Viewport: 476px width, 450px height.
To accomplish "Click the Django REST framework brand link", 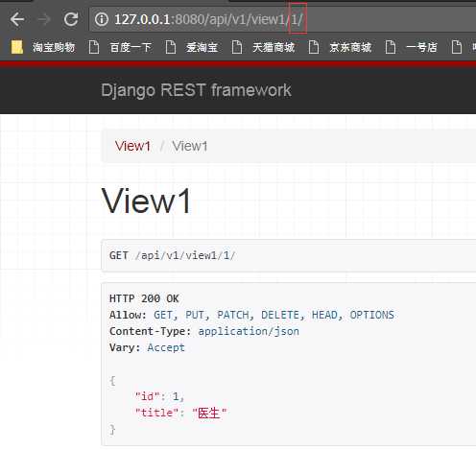I will point(196,90).
